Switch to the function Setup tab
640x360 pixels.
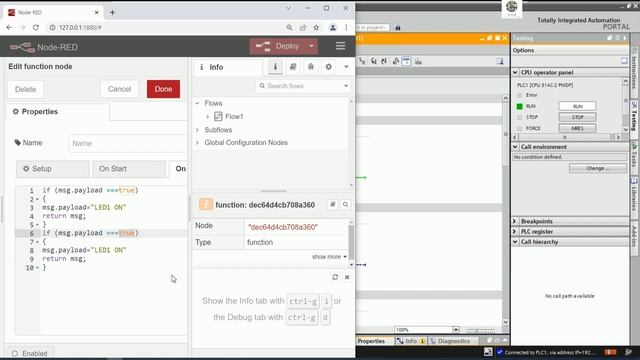[x=52, y=169]
